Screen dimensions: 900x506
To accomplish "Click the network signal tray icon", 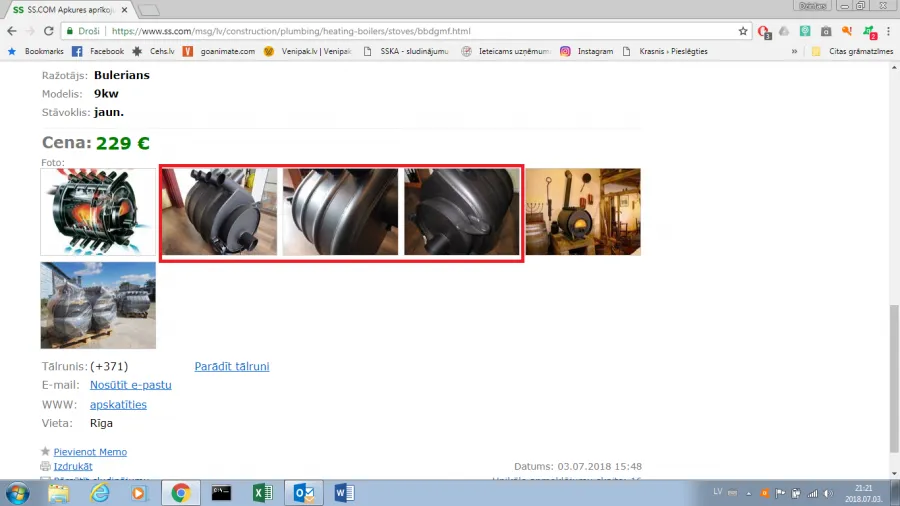I will [812, 493].
